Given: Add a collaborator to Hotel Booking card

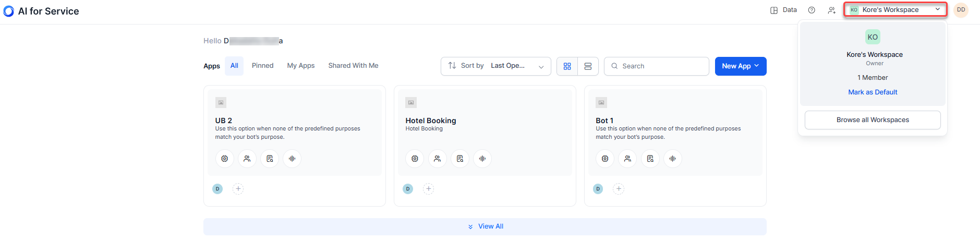Looking at the screenshot, I should click(x=428, y=189).
